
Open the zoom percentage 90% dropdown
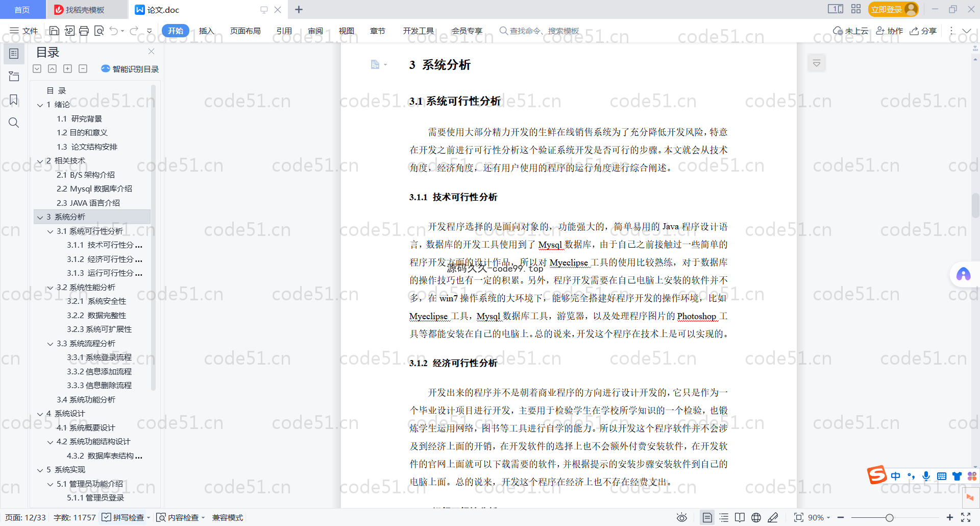point(819,517)
